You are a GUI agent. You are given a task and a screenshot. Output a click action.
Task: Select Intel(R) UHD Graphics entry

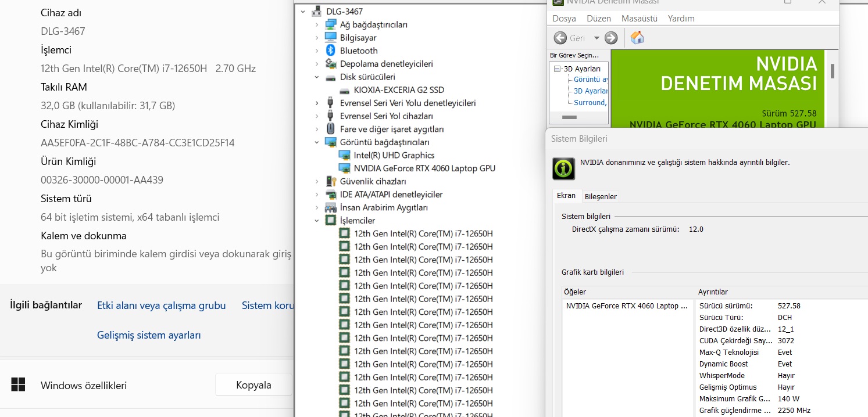[394, 155]
